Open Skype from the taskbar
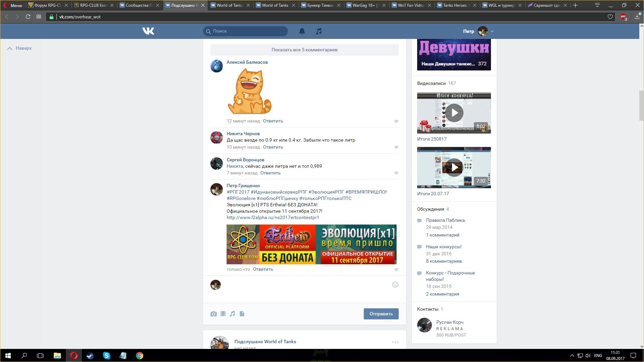Screen dimensions: 644x362 (106, 356)
